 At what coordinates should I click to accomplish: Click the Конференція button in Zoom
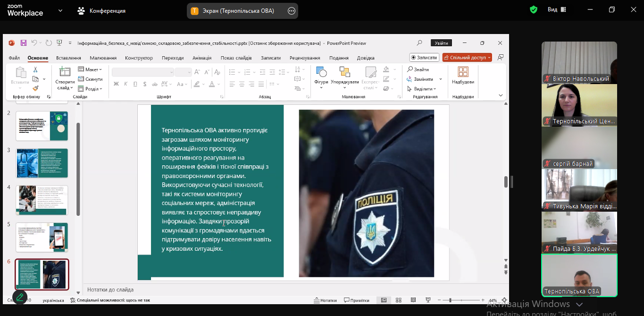tap(102, 10)
